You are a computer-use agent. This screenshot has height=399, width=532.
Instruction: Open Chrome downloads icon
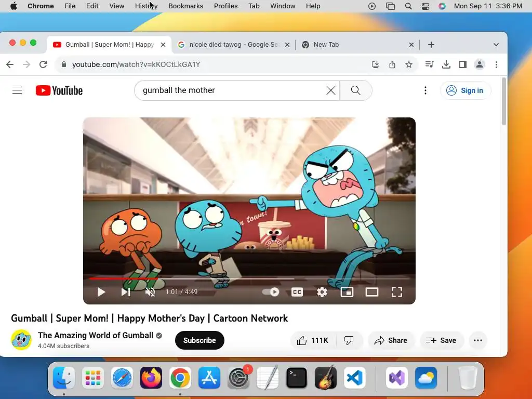click(x=446, y=64)
